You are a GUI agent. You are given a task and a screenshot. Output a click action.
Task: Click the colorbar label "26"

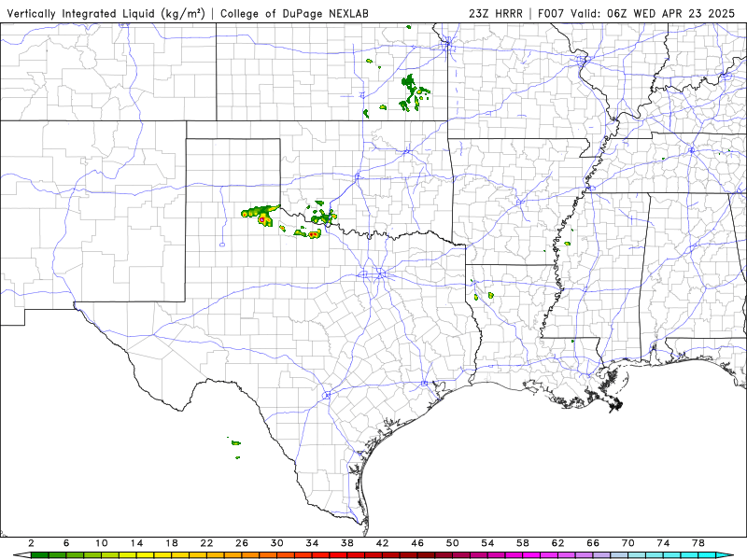242,543
